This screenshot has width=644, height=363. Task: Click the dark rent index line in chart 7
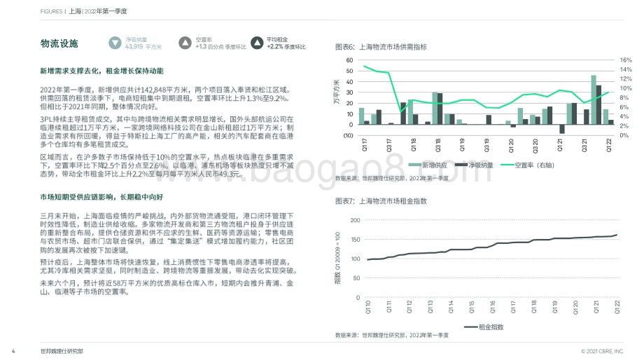493,247
